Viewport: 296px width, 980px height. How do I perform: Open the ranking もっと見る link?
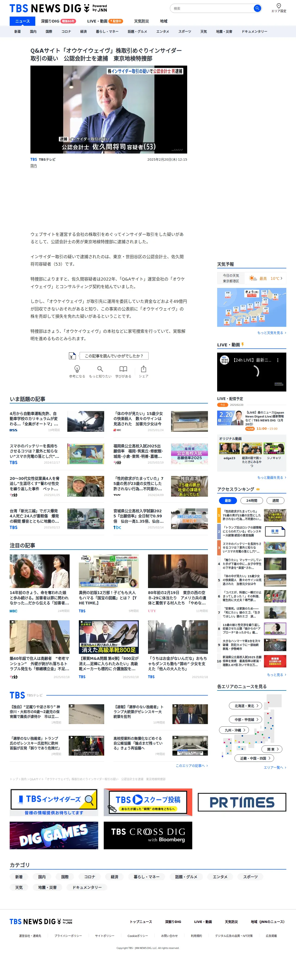click(x=276, y=675)
